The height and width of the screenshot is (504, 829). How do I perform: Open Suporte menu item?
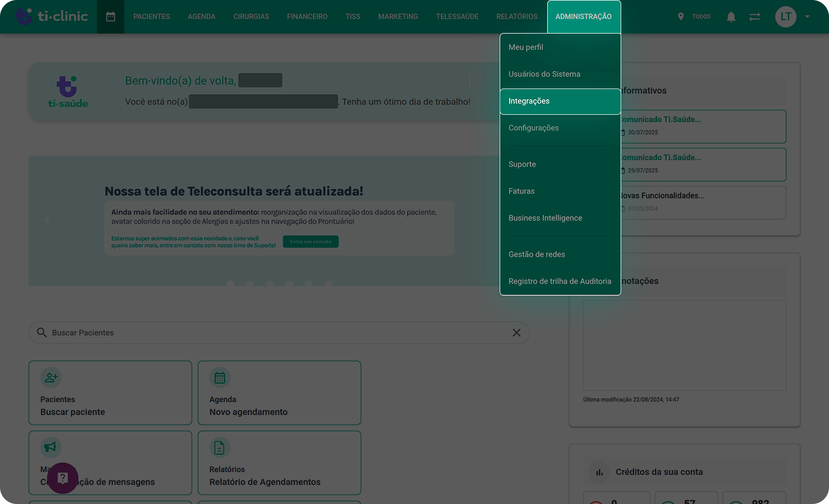pos(560,164)
